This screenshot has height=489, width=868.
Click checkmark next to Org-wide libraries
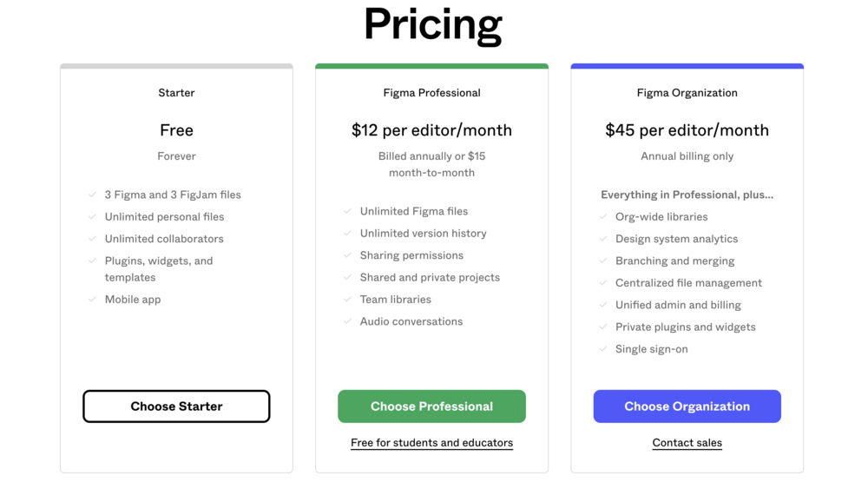tap(603, 216)
